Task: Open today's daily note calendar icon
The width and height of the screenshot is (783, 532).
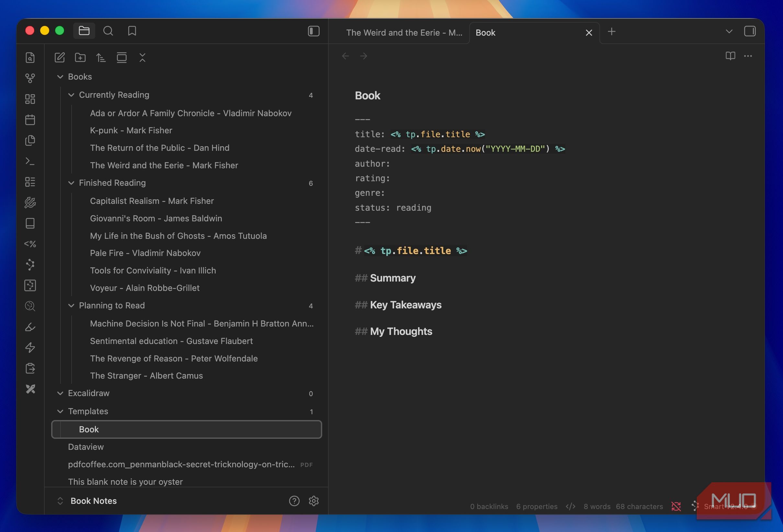Action: point(30,120)
